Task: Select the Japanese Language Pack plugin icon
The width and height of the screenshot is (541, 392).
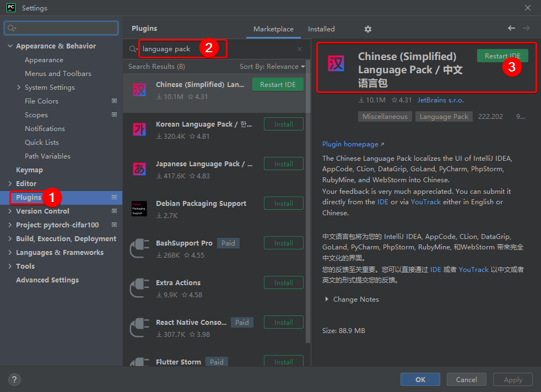Action: 139,169
